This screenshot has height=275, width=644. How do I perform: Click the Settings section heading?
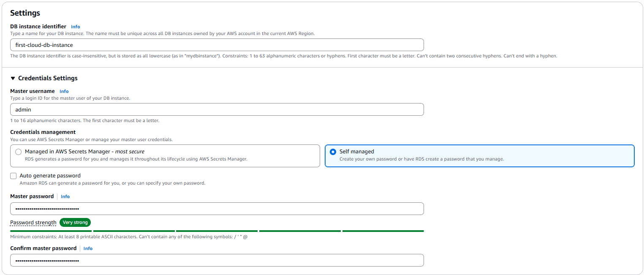click(25, 13)
